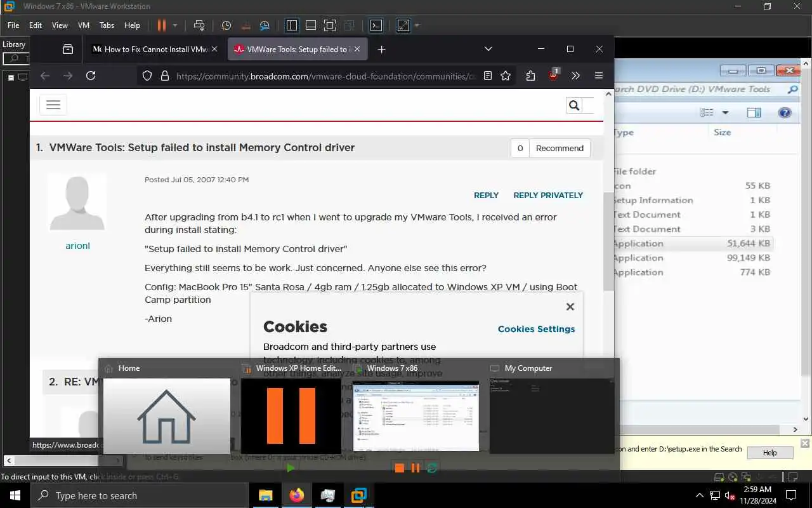Screen dimensions: 812x508
Task: Go back to the previous page
Action: click(x=44, y=76)
